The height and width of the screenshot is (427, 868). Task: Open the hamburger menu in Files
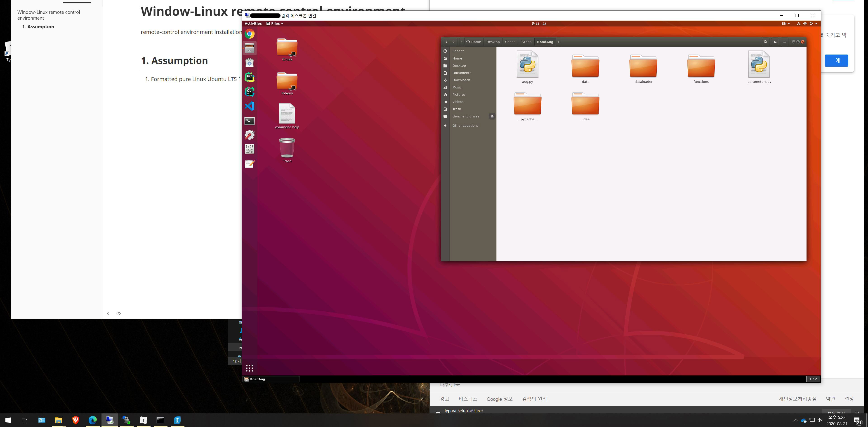click(x=784, y=42)
